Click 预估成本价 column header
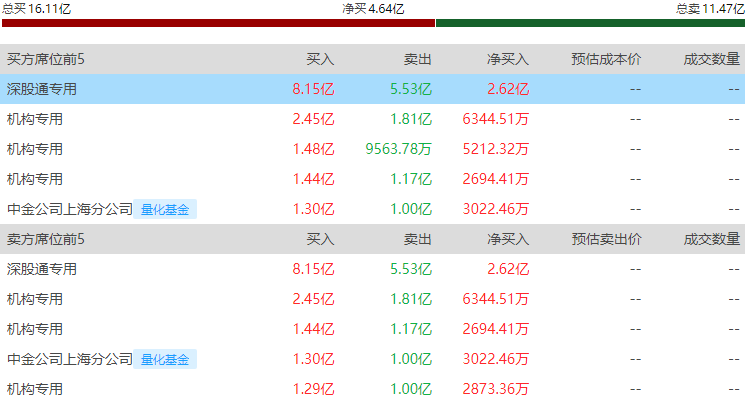Screen dimensions: 745x399 click(x=606, y=59)
